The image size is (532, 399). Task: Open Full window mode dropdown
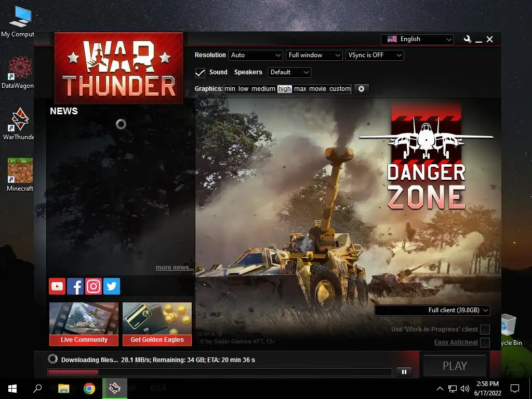(x=314, y=55)
